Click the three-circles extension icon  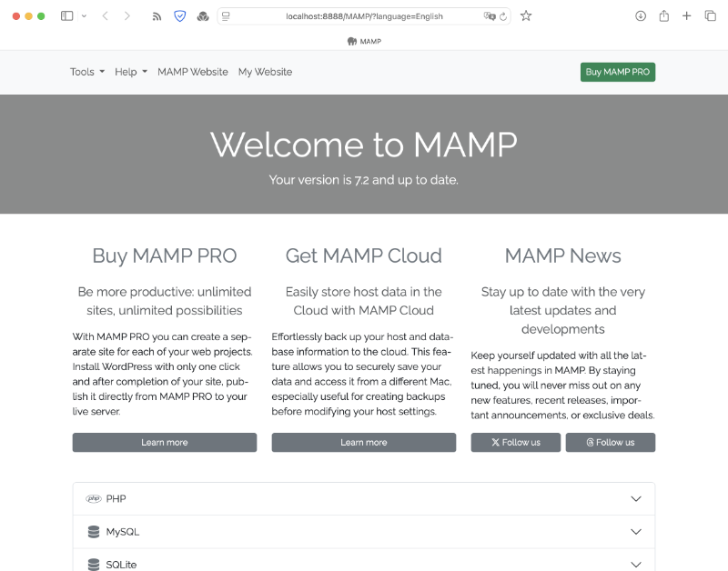[x=203, y=16]
